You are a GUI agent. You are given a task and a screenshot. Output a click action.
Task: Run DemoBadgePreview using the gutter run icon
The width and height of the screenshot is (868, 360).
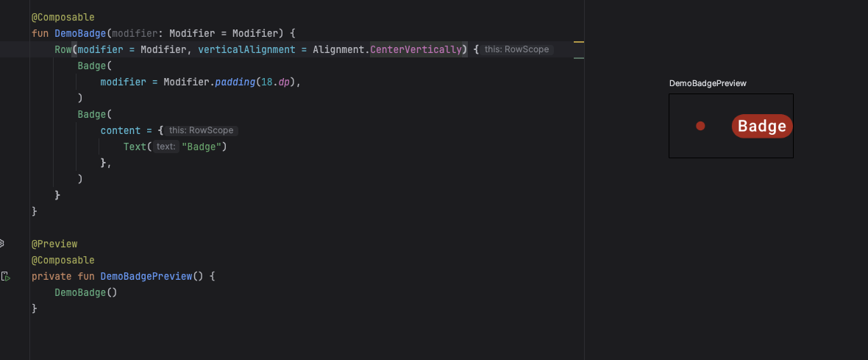5,277
